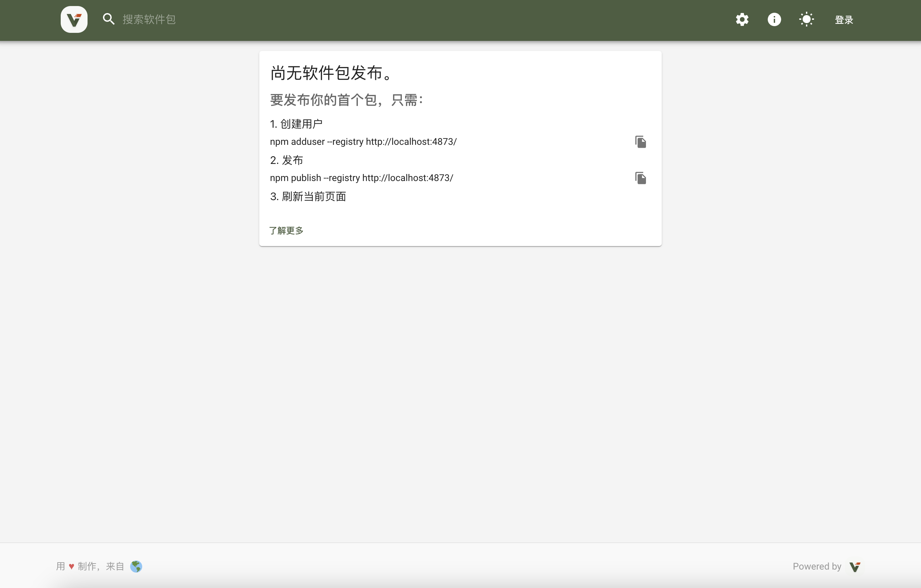Copy the npm adduser command

(640, 142)
